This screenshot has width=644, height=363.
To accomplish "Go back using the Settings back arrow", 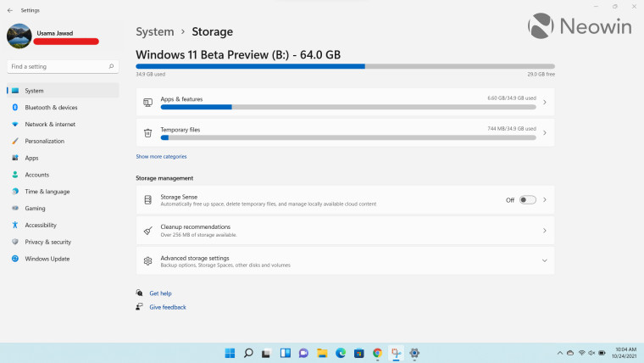I will 10,10.
